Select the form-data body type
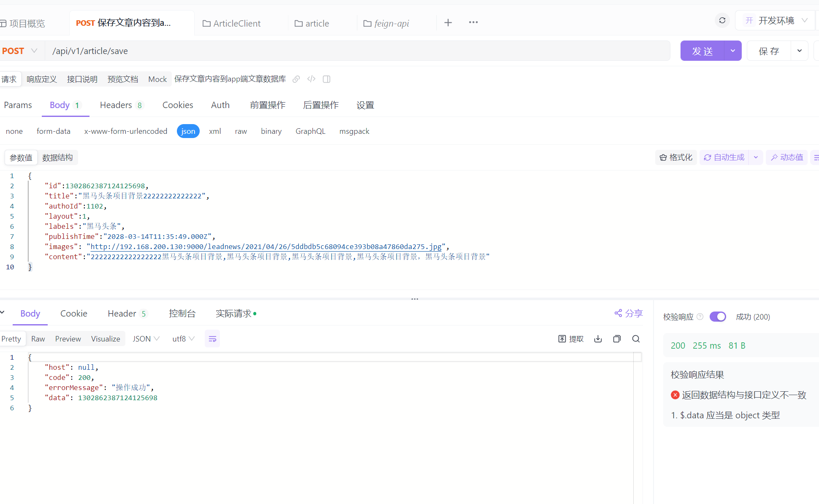This screenshot has height=504, width=819. pos(54,131)
